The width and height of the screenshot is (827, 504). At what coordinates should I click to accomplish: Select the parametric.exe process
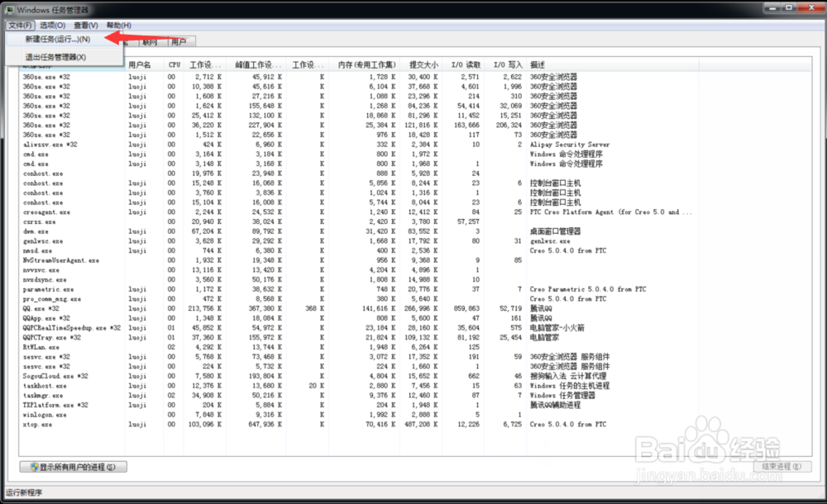tap(48, 289)
